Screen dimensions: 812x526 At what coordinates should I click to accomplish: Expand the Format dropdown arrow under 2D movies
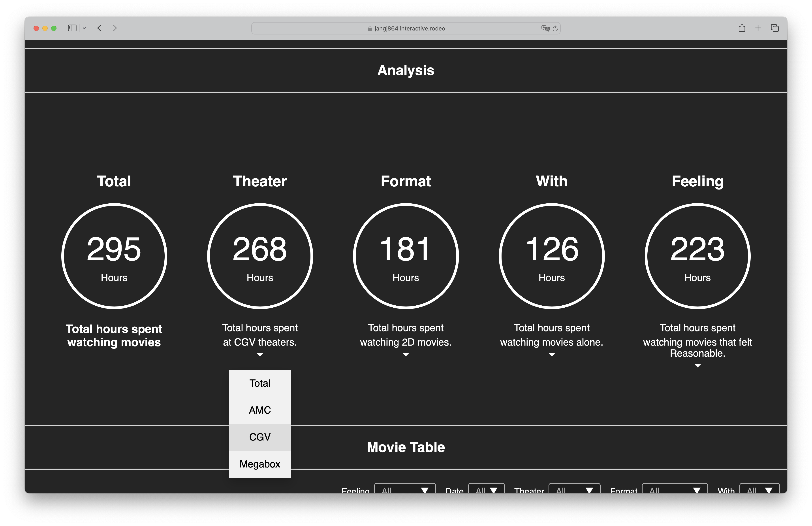coord(406,355)
